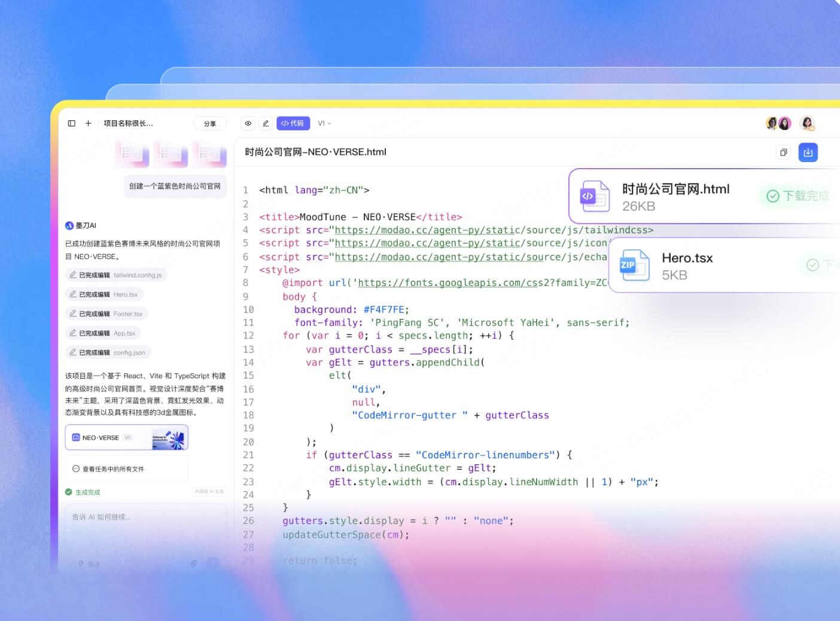Click the attachment paperclip icon
Screen dimensions: 840x621
[194, 564]
